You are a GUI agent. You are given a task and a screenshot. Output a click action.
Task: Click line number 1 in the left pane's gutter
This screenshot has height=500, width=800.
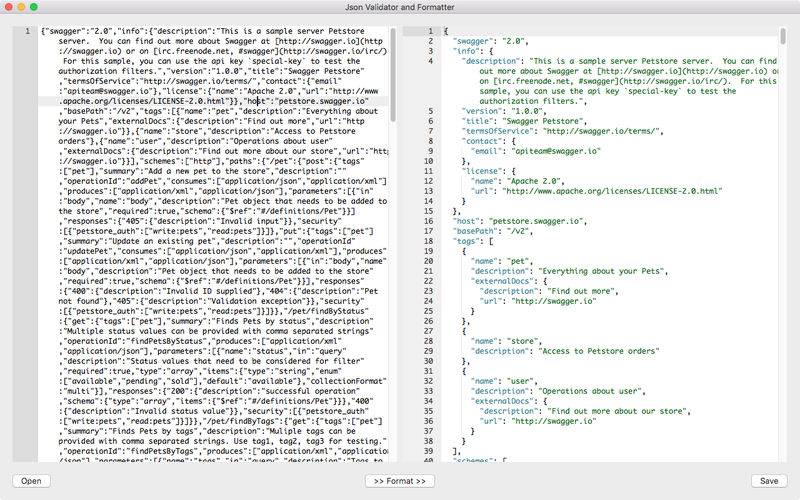pyautogui.click(x=28, y=31)
